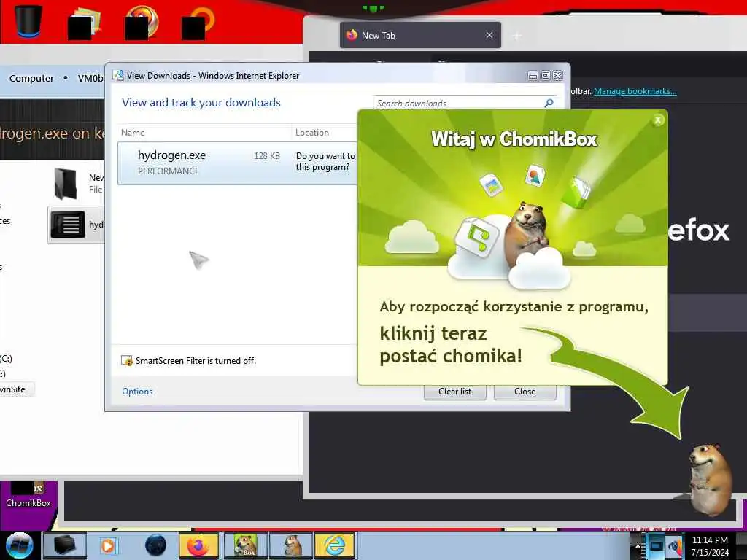Open the ChomikBox 'Box' taskbar icon
Screen dimensions: 747x560
click(246, 545)
